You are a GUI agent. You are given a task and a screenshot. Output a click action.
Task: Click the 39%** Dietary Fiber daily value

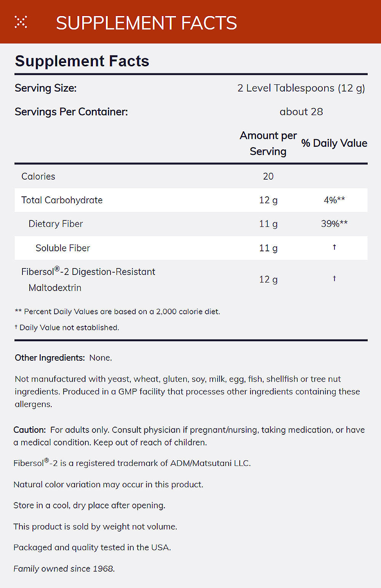click(x=334, y=224)
